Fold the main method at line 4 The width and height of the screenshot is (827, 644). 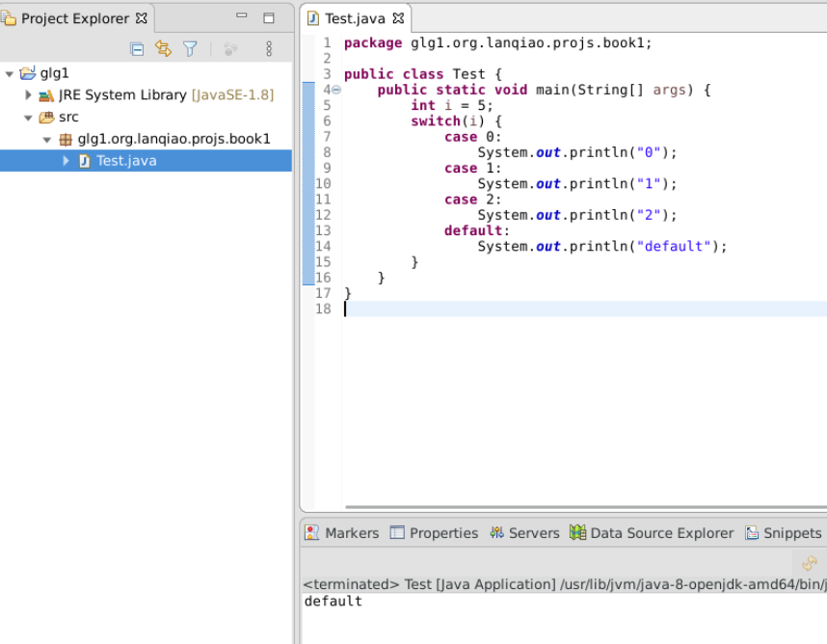coord(336,91)
